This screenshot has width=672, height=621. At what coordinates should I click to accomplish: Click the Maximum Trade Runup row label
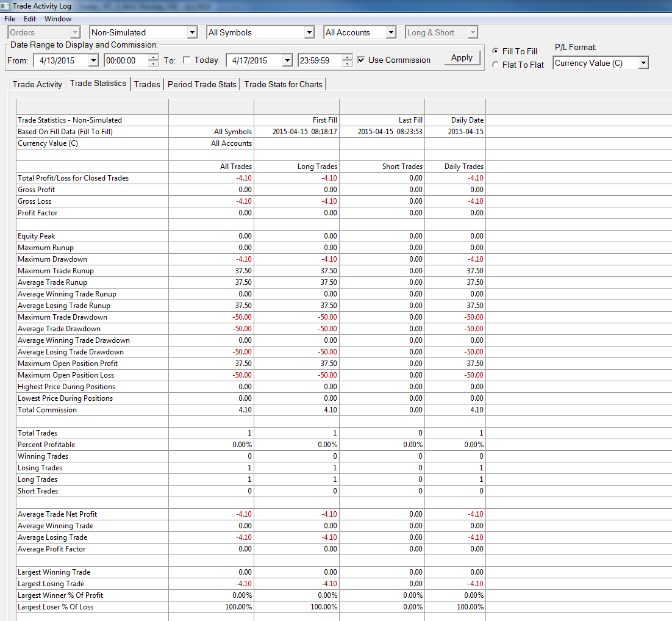point(55,271)
